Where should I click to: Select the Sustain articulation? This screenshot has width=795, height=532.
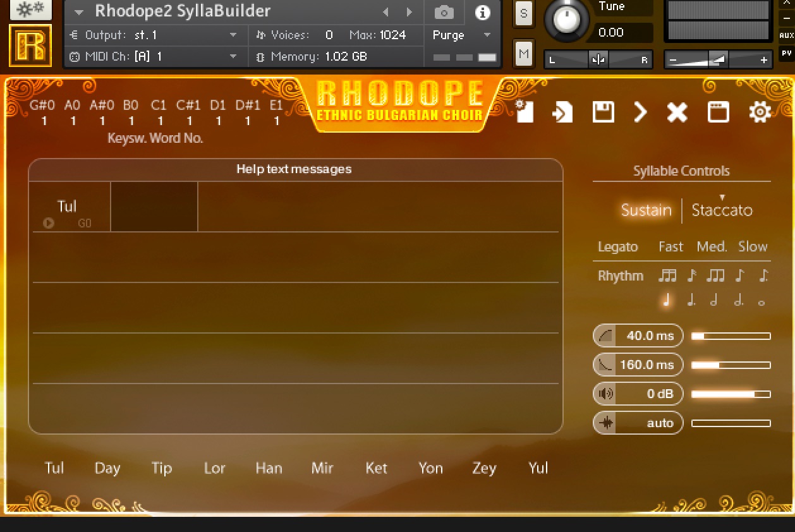(x=646, y=210)
